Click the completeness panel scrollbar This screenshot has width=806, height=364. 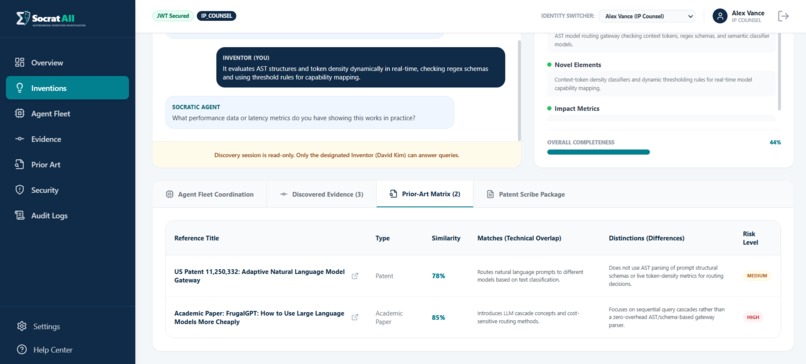point(780,72)
